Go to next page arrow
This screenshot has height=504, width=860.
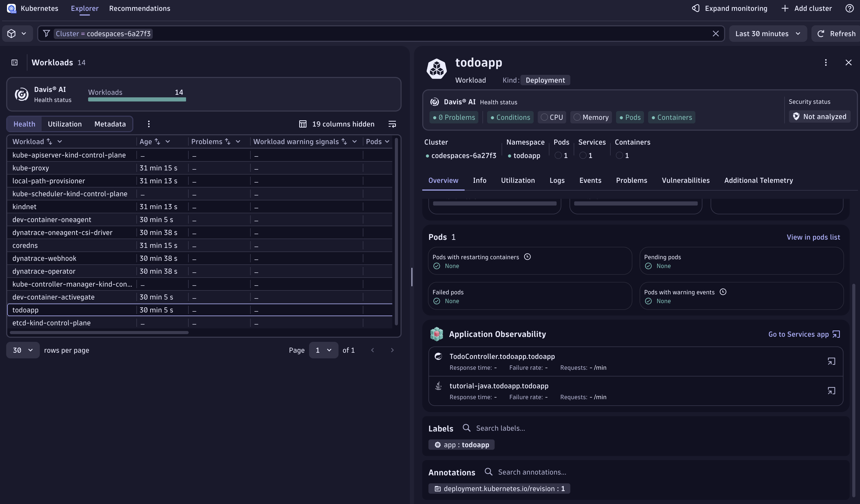coord(392,350)
